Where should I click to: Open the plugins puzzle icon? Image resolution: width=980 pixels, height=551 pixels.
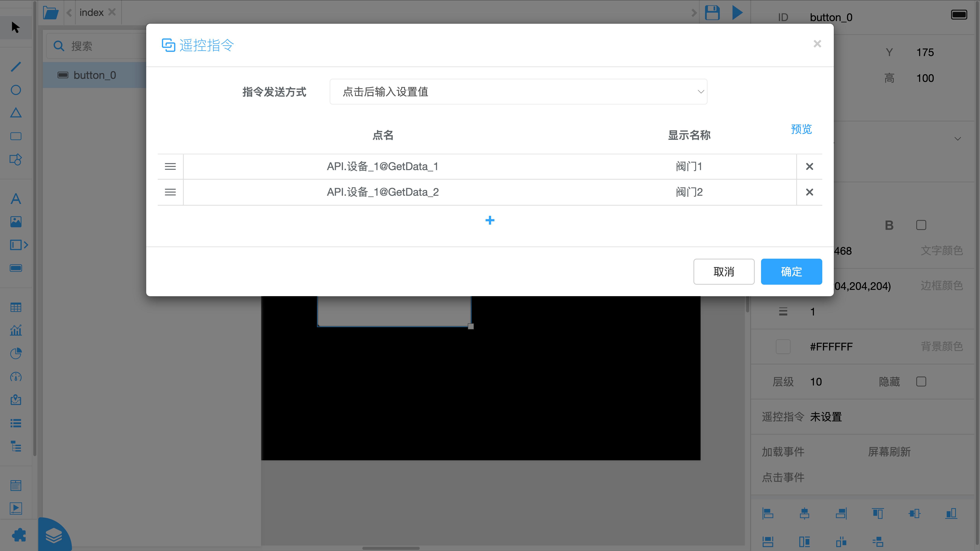[x=18, y=535]
